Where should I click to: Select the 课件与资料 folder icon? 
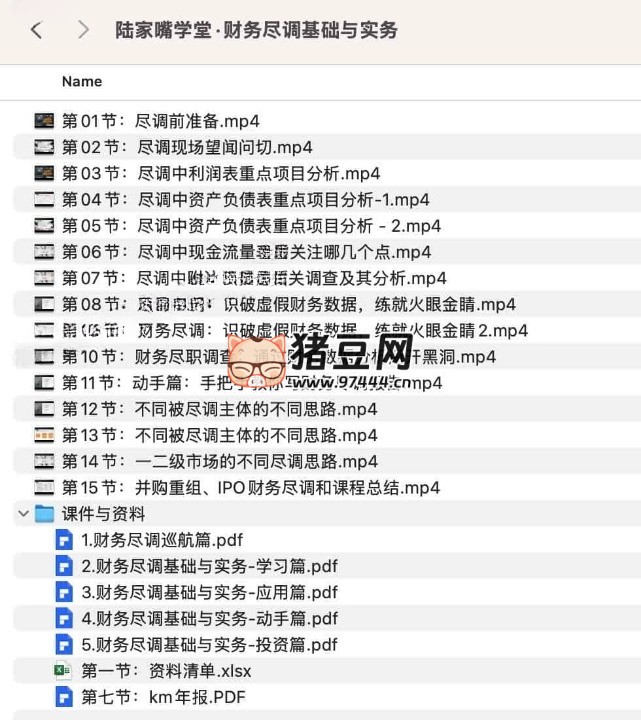pos(45,513)
